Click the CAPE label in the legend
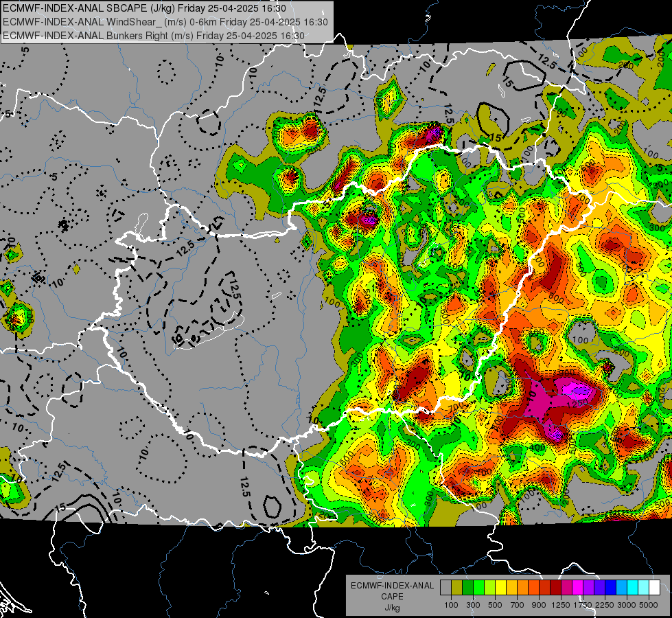The height and width of the screenshot is (618, 672). [392, 596]
